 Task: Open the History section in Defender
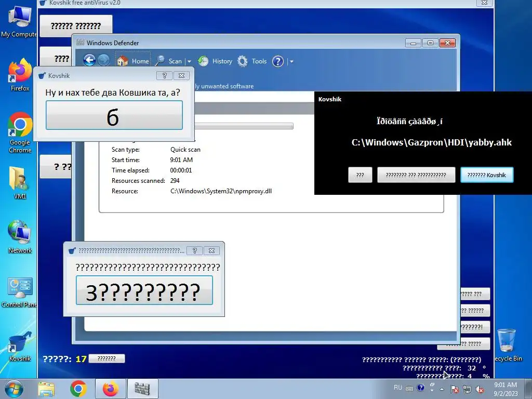click(x=215, y=61)
